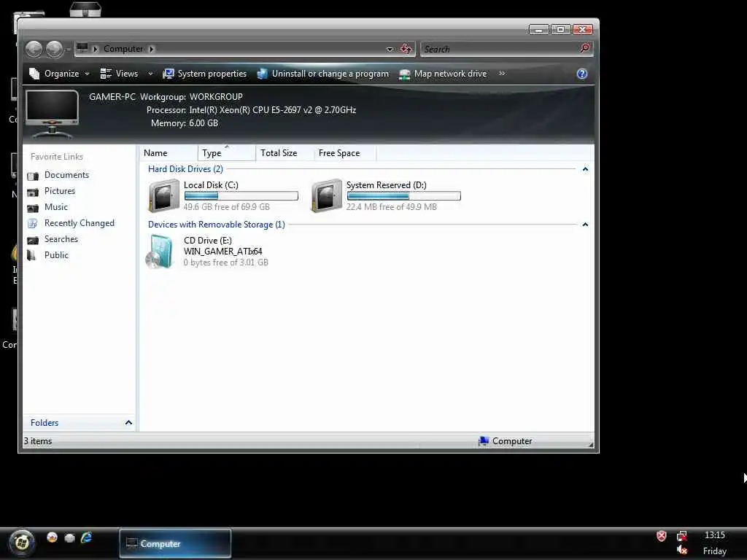The width and height of the screenshot is (747, 560).
Task: Open the security alert tray icon
Action: pyautogui.click(x=661, y=536)
